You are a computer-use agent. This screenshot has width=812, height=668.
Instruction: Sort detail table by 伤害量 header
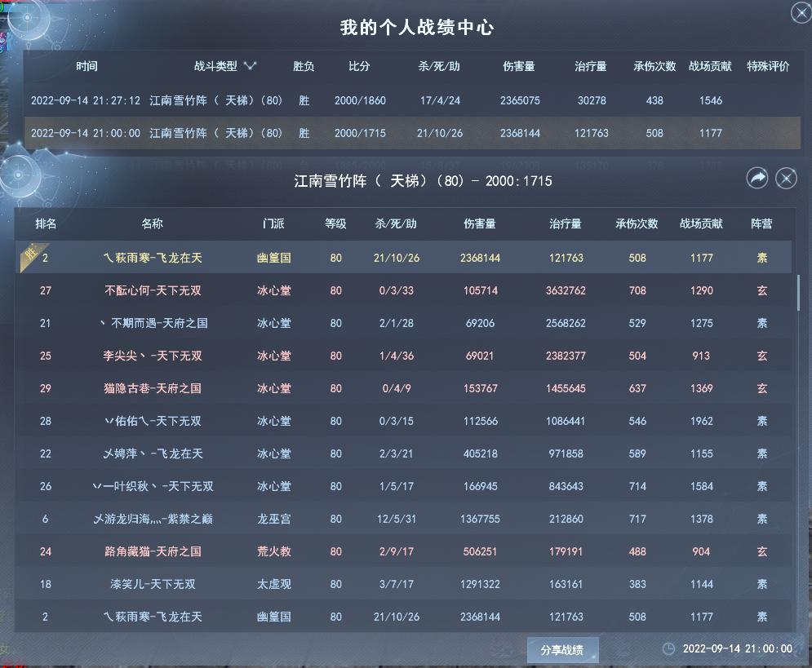pyautogui.click(x=480, y=223)
